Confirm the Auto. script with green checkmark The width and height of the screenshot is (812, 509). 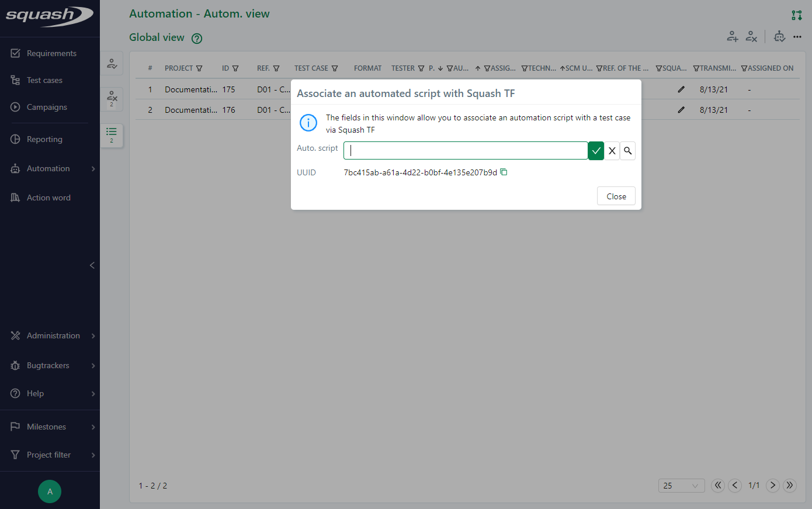[595, 151]
